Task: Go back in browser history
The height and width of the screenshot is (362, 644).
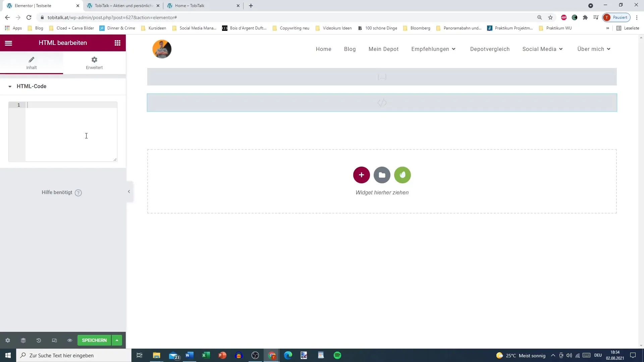Action: [7, 17]
